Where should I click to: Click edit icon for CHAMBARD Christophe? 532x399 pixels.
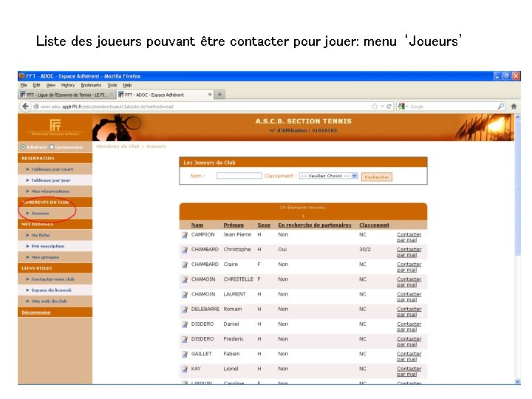coord(185,250)
